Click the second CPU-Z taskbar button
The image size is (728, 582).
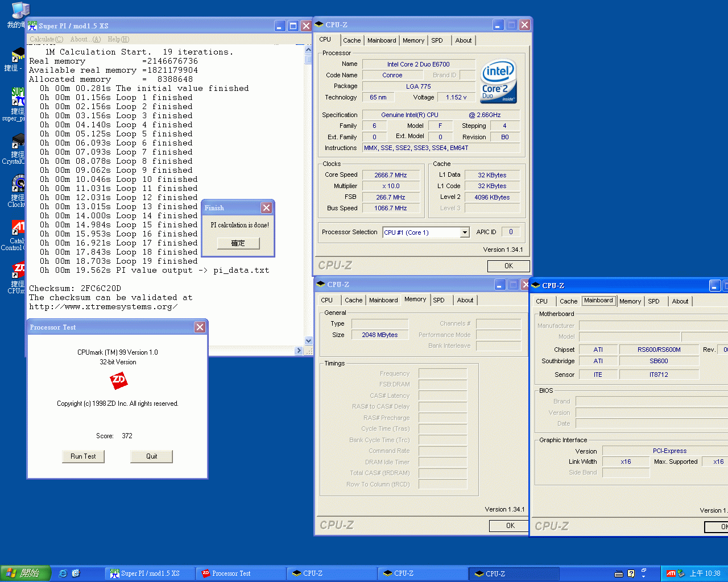tap(423, 573)
